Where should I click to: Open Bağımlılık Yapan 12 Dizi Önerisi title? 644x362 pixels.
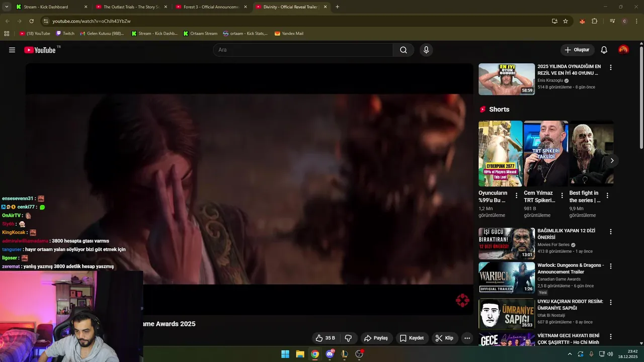567,234
